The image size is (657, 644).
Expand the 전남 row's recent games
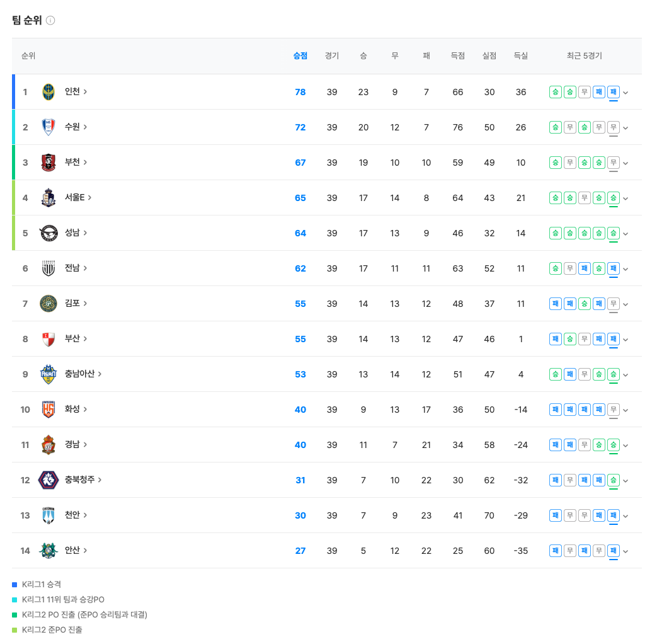[625, 269]
